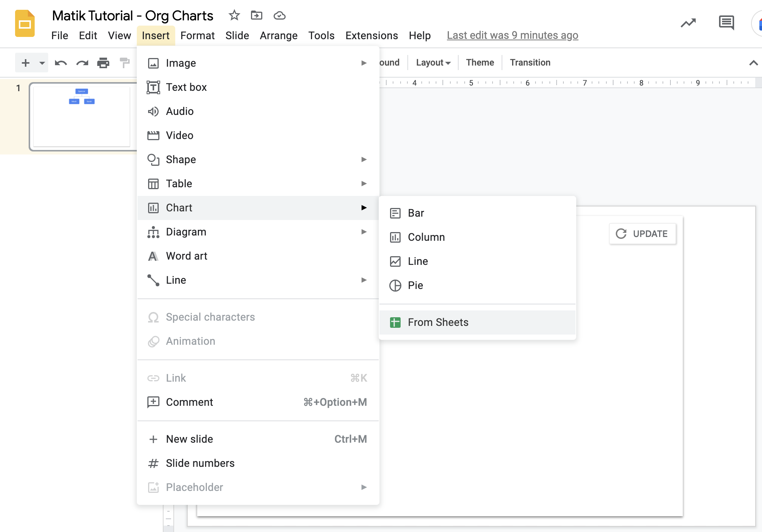762x532 pixels.
Task: Open the View menu
Action: tap(119, 35)
